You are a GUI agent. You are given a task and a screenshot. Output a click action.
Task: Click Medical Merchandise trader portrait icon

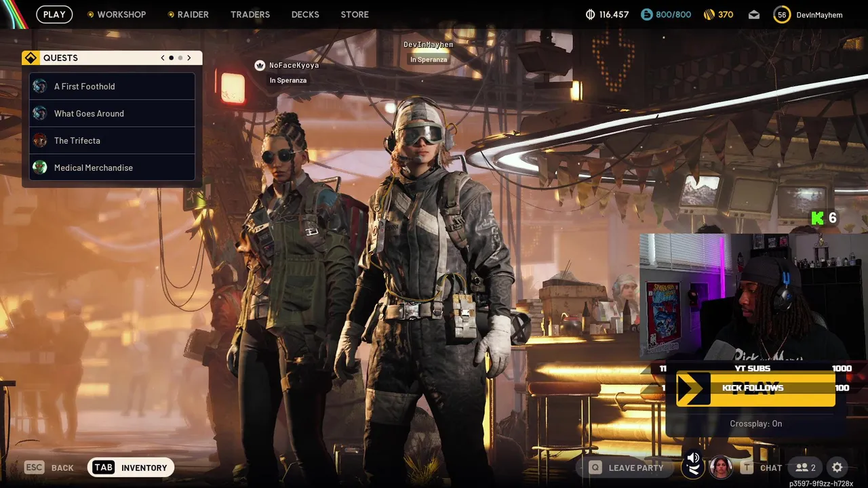40,167
